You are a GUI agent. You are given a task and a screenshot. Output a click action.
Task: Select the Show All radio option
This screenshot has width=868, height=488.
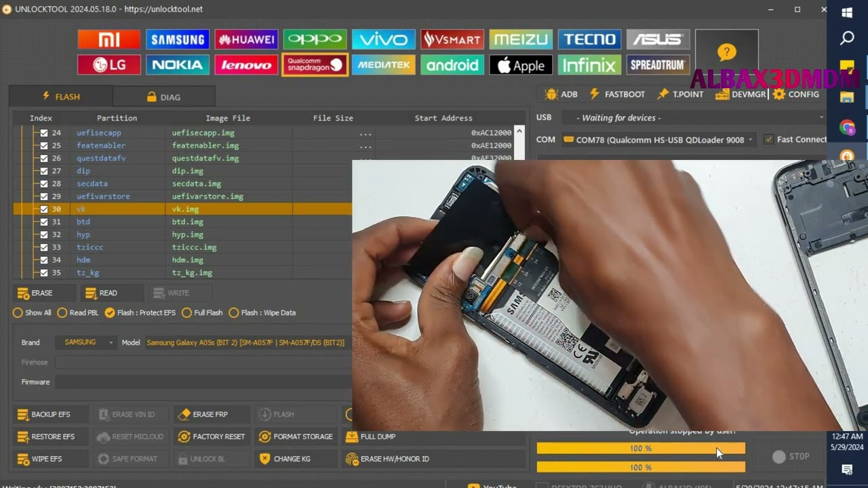click(32, 312)
